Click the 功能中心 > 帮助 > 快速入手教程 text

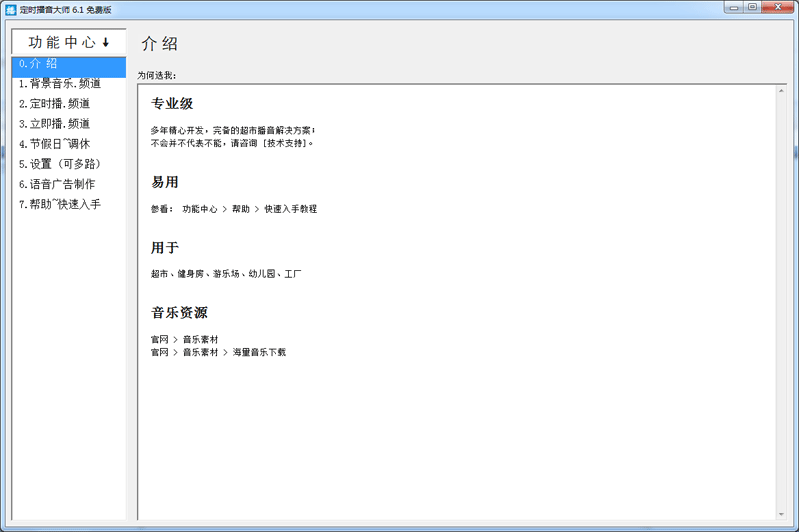point(249,209)
